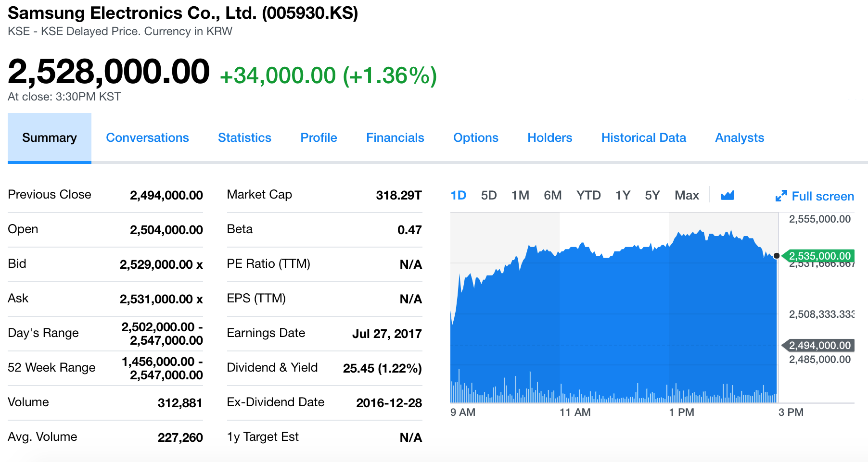Select the 1D chart range
This screenshot has width=868, height=462.
pos(458,195)
